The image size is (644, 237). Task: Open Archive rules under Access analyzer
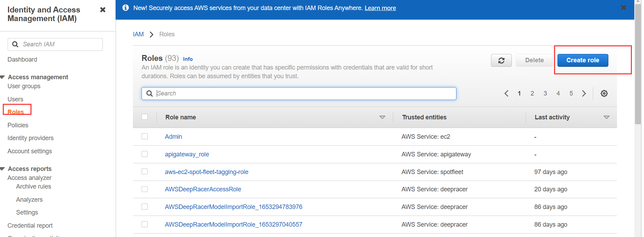tap(34, 186)
